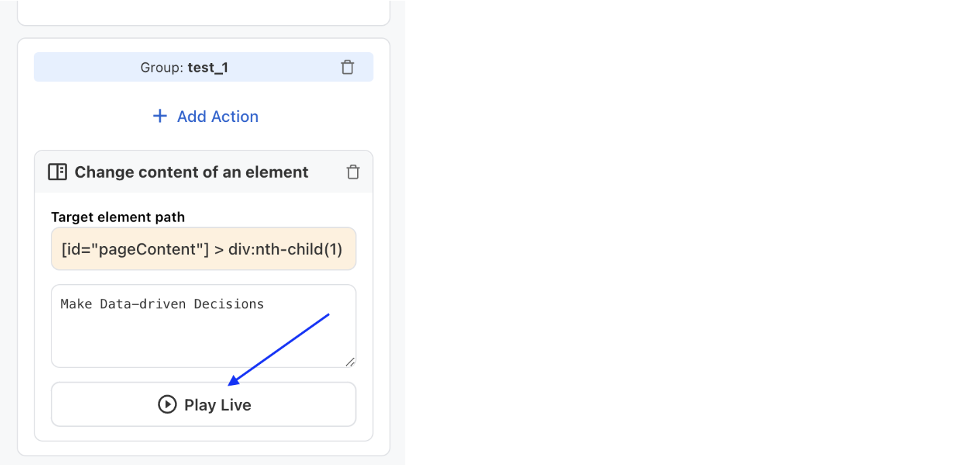
Task: Click the Target element path selector field
Action: 203,249
